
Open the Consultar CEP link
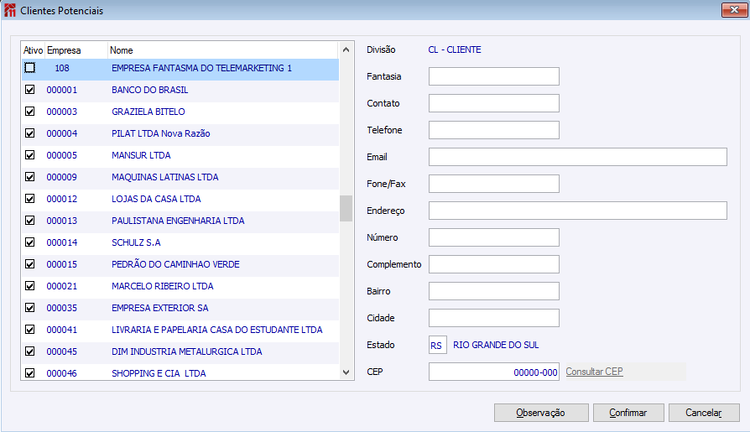594,372
